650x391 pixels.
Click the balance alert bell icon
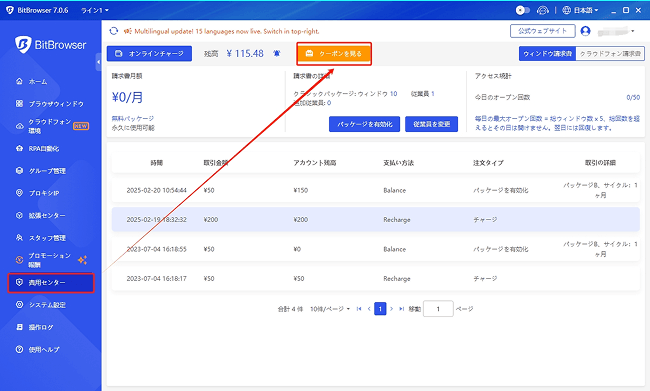276,53
